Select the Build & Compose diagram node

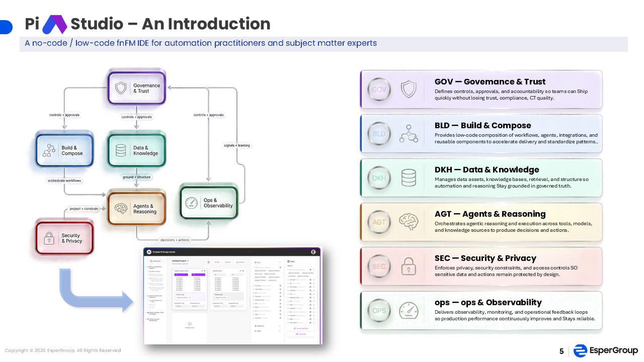pos(64,150)
